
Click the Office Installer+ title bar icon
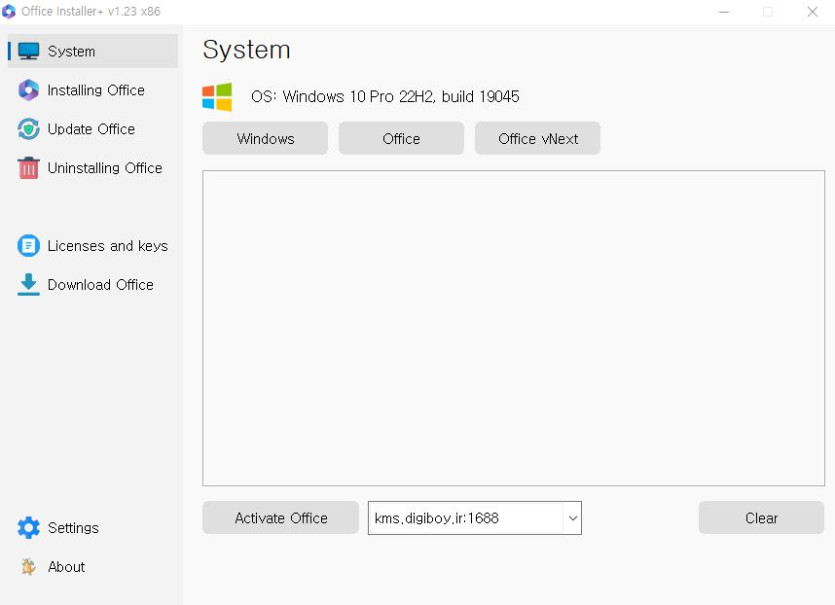tap(9, 11)
